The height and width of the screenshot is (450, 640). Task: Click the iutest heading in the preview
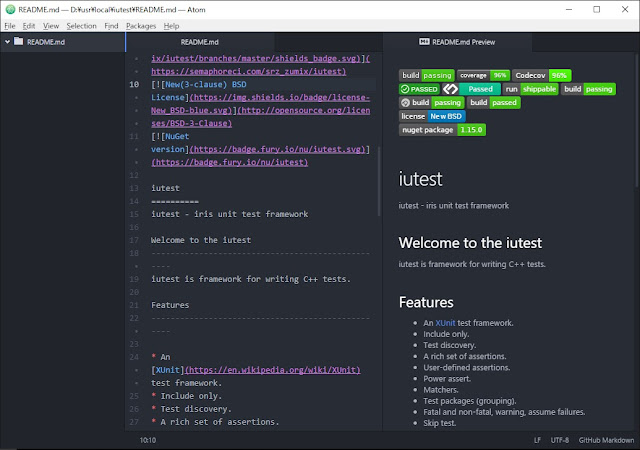(x=420, y=179)
